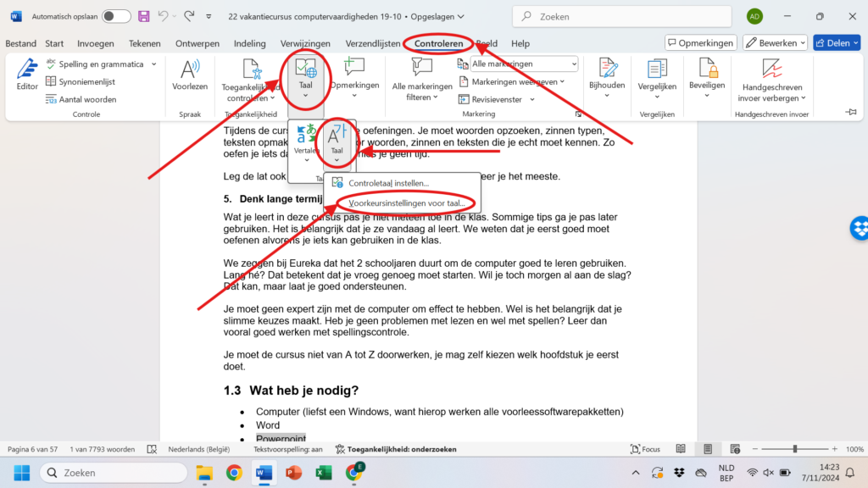Toggle the Focus mode in status bar
Screen dimensions: 868x488
(646, 449)
